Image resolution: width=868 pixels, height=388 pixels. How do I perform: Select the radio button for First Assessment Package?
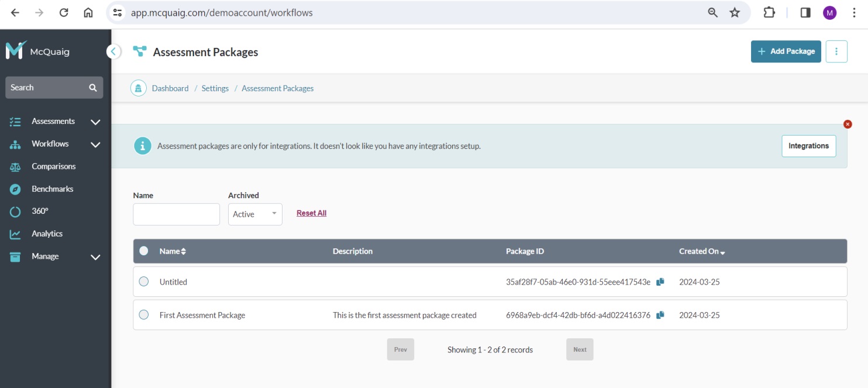143,314
